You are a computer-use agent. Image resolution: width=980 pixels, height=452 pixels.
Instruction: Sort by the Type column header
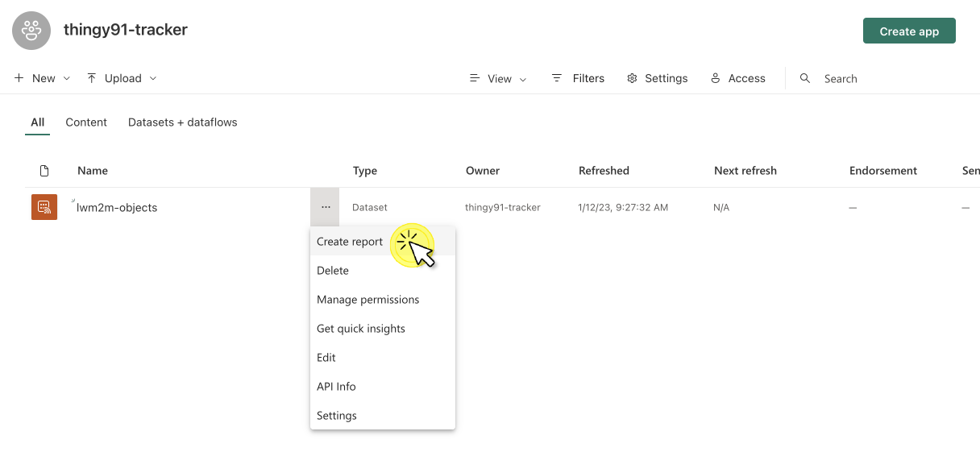(x=365, y=171)
